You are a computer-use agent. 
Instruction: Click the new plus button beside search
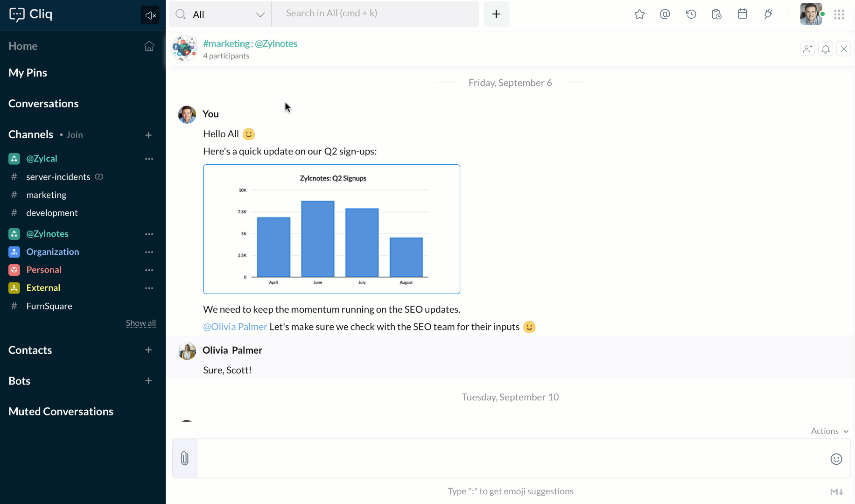[x=496, y=14]
